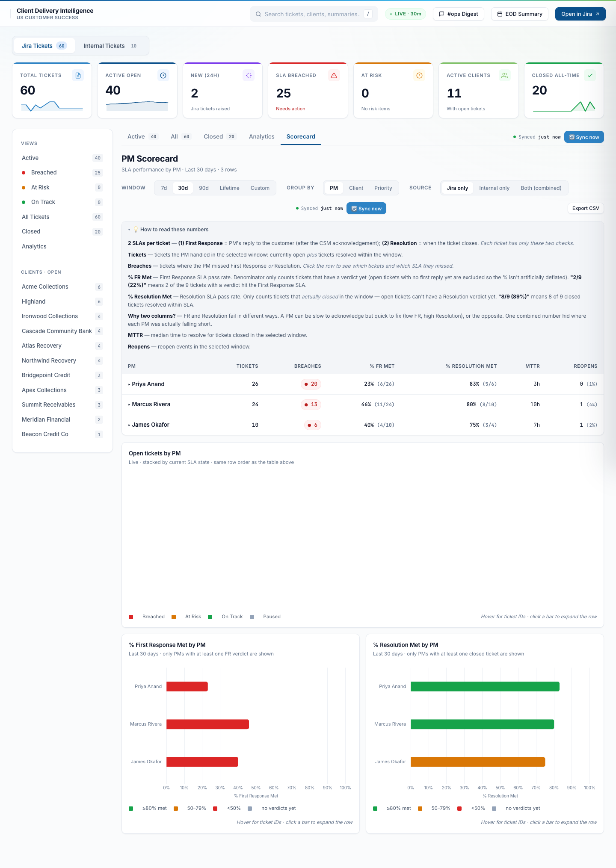The height and width of the screenshot is (868, 616).
Task: Group scorecard by Client
Action: [x=356, y=188]
